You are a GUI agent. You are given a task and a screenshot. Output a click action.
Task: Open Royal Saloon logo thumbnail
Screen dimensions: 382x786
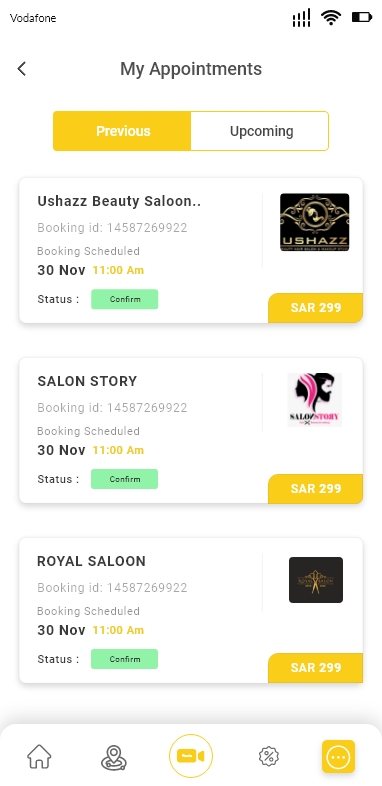316,580
